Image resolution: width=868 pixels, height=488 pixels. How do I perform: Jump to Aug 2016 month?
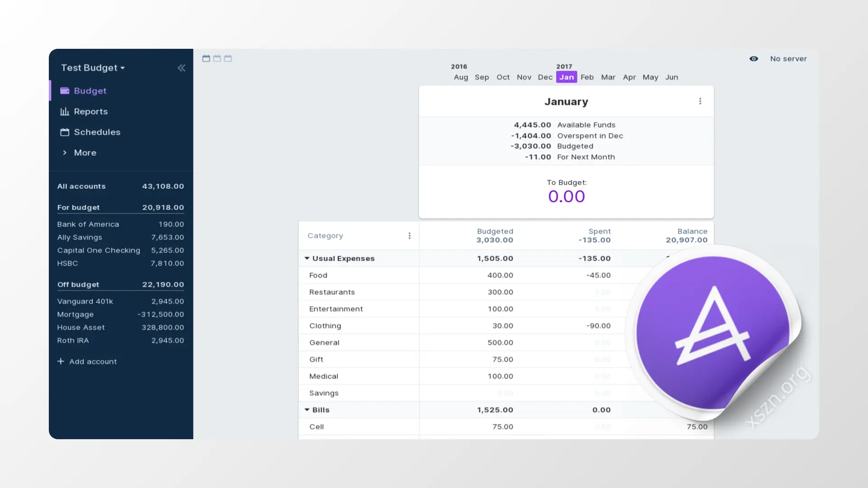(461, 77)
